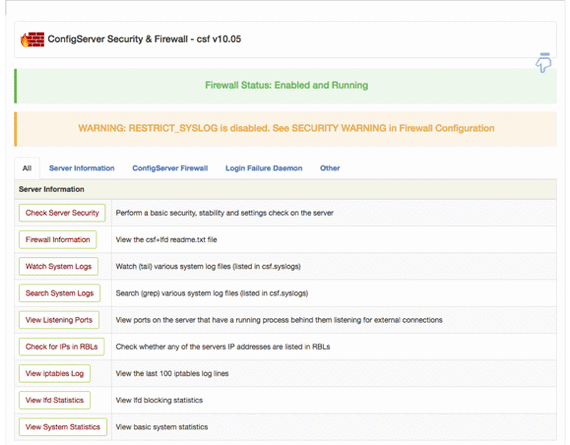Open the Login Failure Daemon tab

coord(264,168)
